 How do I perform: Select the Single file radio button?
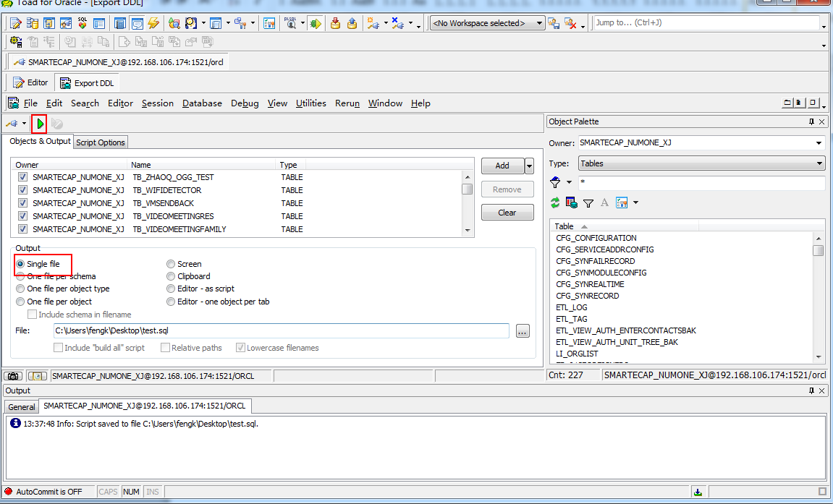point(21,264)
